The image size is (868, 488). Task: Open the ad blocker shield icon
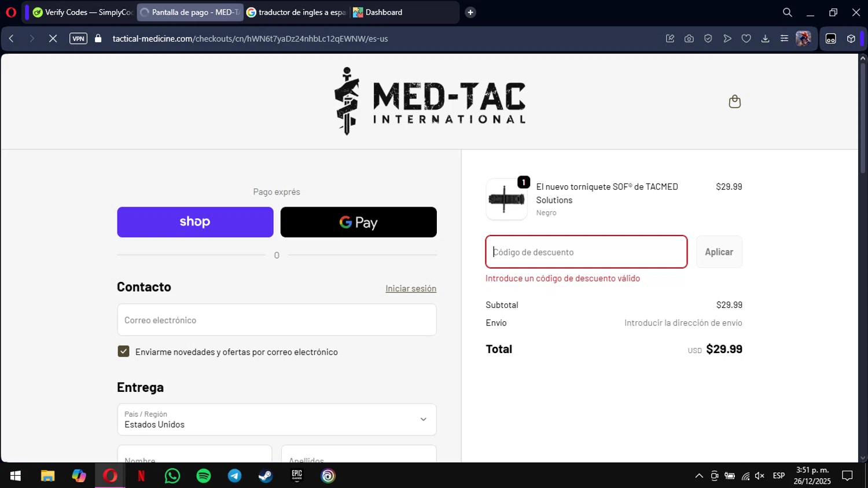point(708,39)
